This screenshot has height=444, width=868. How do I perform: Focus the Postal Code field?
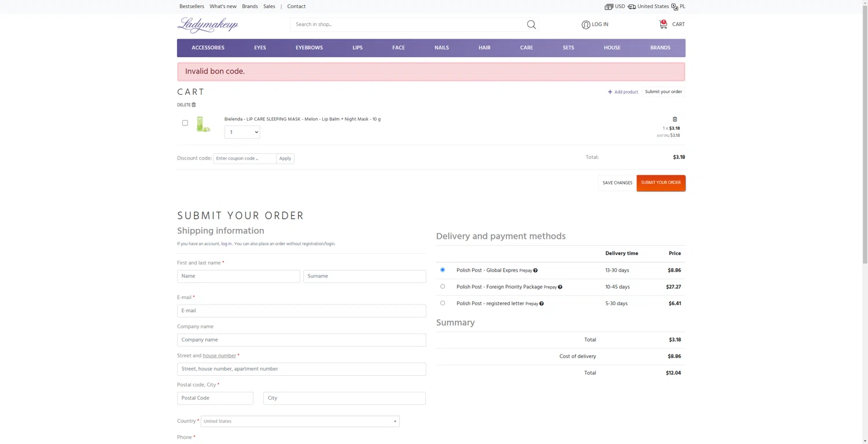215,398
